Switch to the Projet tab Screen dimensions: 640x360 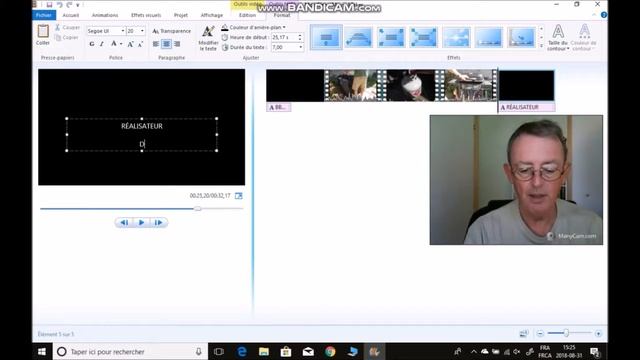coord(181,15)
